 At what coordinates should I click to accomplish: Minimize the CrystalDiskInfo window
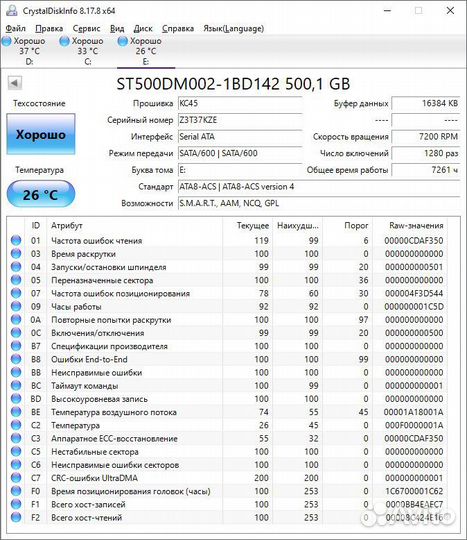[387, 11]
